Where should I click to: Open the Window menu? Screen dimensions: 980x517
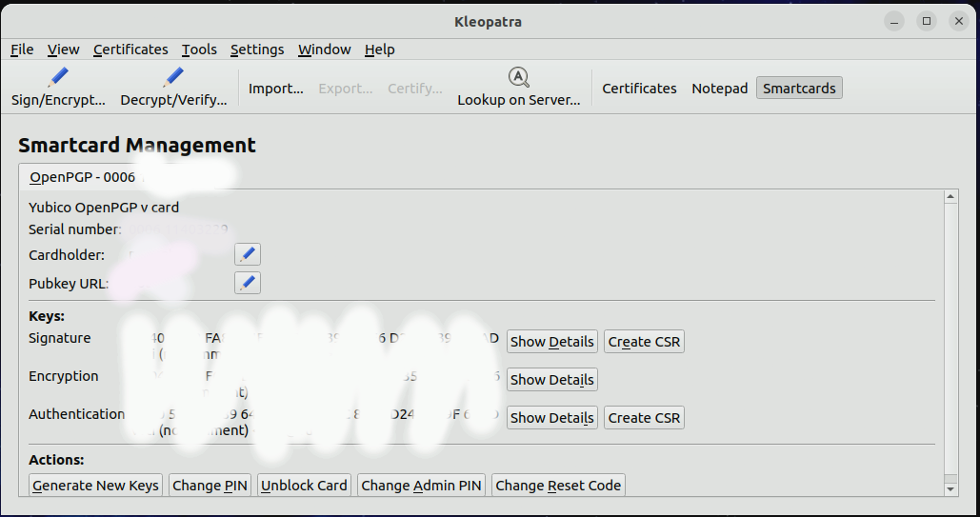pyautogui.click(x=325, y=50)
